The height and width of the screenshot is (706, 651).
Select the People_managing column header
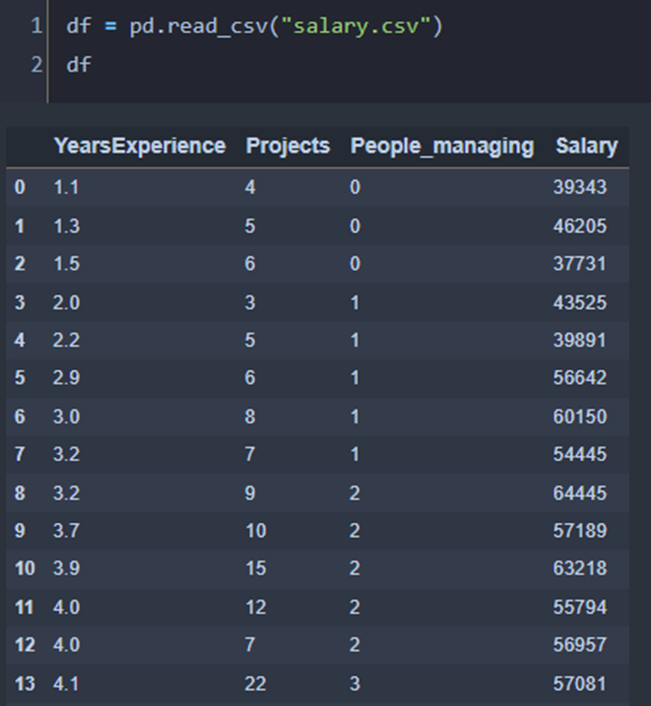441,146
